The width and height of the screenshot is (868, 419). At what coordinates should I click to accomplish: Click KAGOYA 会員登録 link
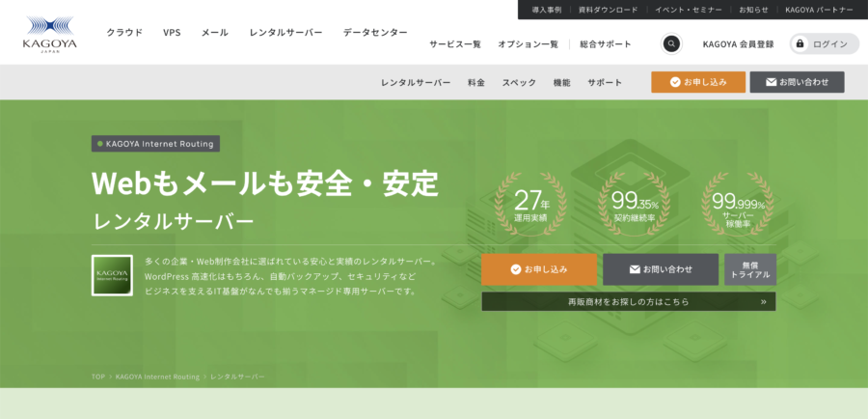tap(739, 44)
